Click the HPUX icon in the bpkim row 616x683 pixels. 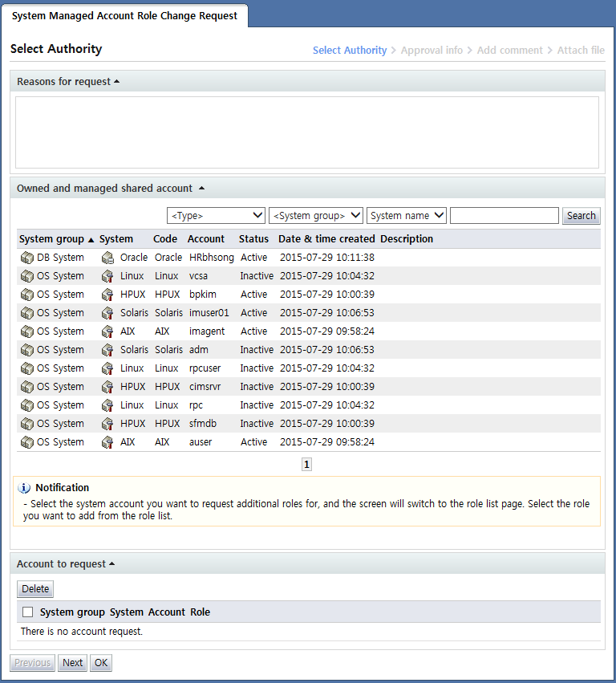tap(107, 295)
